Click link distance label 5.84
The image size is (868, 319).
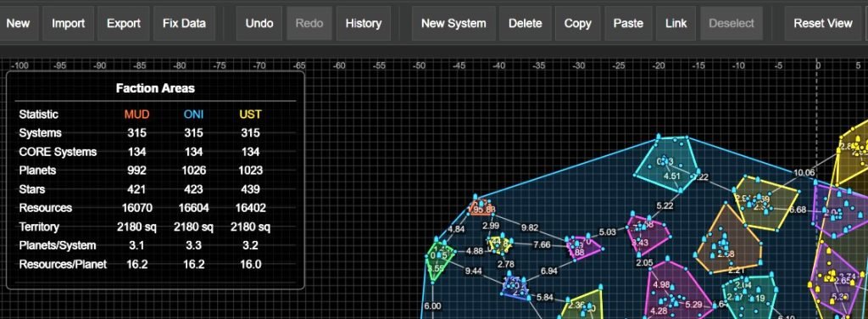pos(545,298)
